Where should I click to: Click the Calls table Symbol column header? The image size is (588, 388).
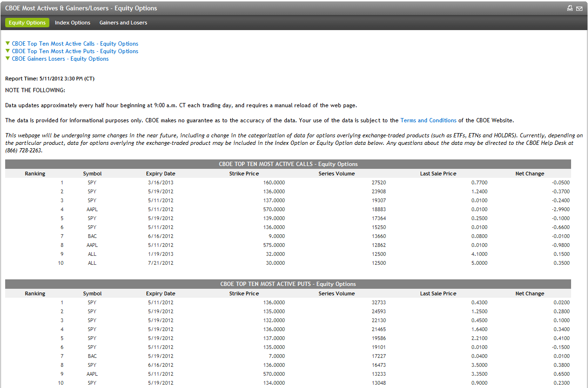(92, 174)
